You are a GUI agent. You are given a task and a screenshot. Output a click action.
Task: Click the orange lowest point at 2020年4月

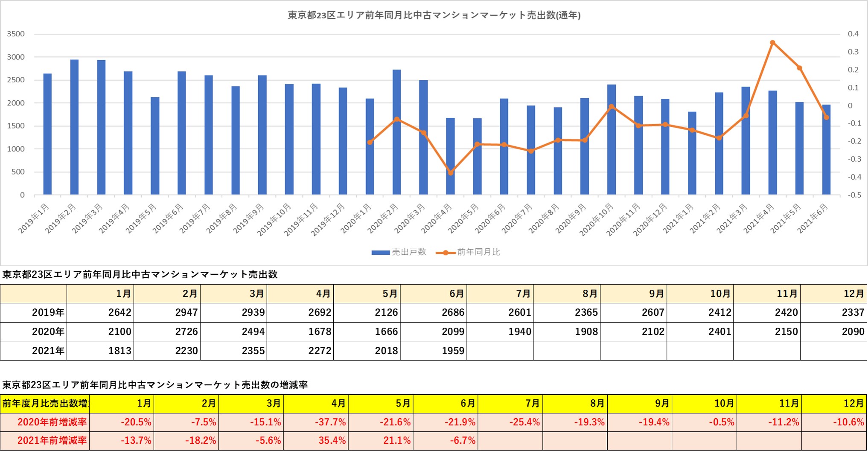451,173
